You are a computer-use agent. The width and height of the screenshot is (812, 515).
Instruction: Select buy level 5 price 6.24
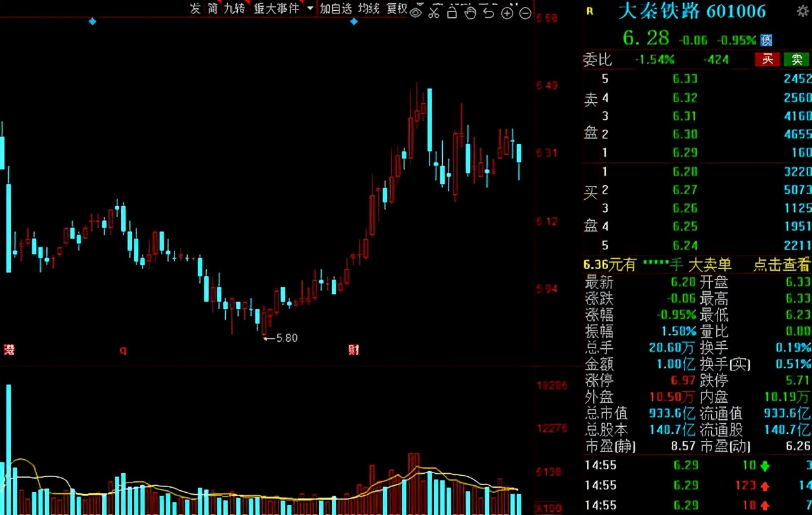(685, 245)
